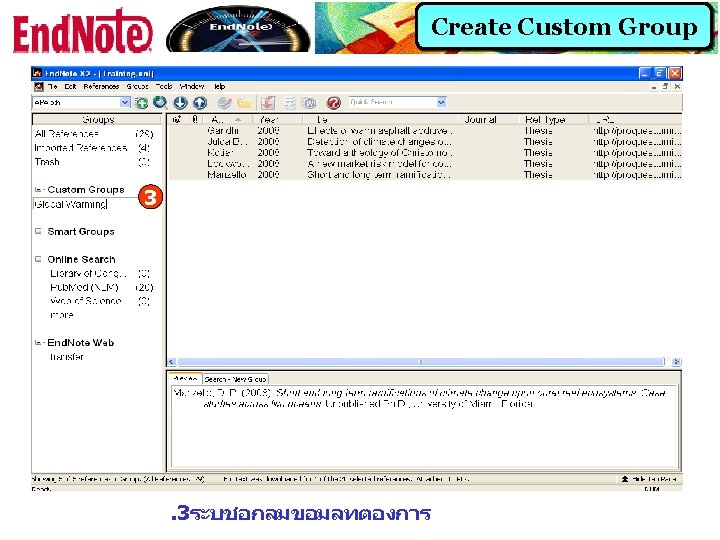Sort references by the Title column header
This screenshot has height=540, width=720.
(380, 119)
